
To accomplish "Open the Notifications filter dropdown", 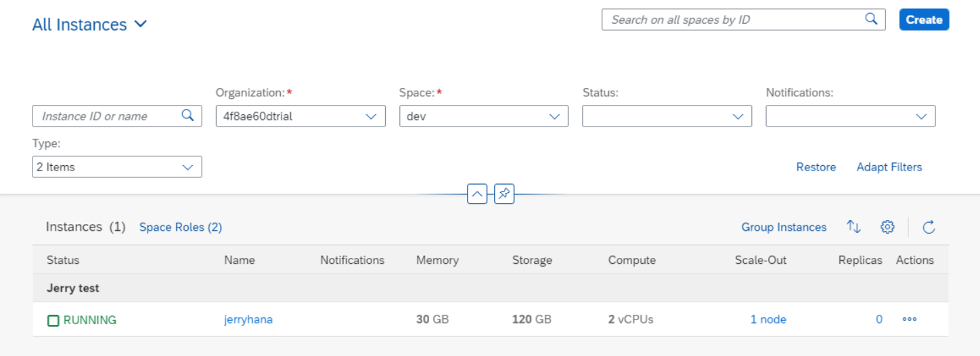I will point(921,116).
